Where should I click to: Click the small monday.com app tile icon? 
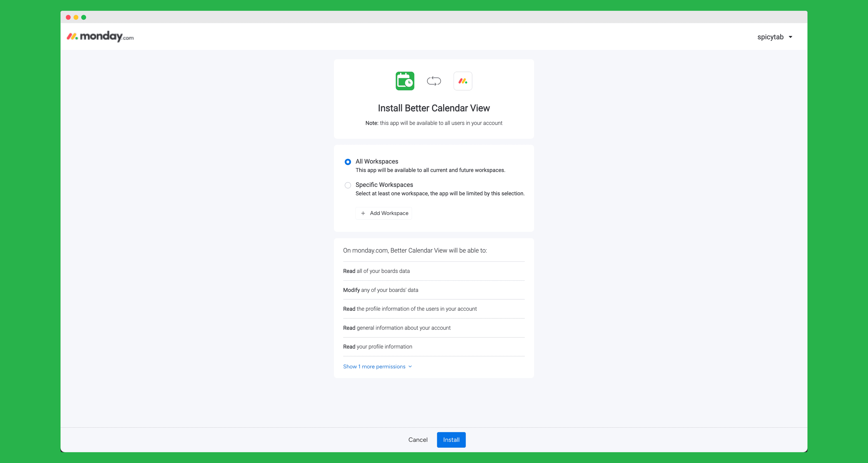coord(463,81)
